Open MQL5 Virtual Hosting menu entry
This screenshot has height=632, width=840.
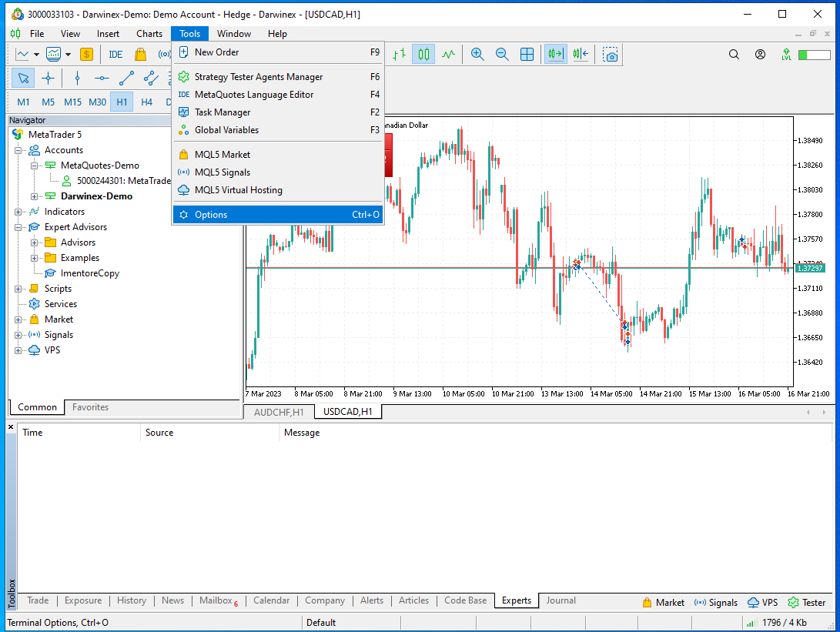coord(278,189)
